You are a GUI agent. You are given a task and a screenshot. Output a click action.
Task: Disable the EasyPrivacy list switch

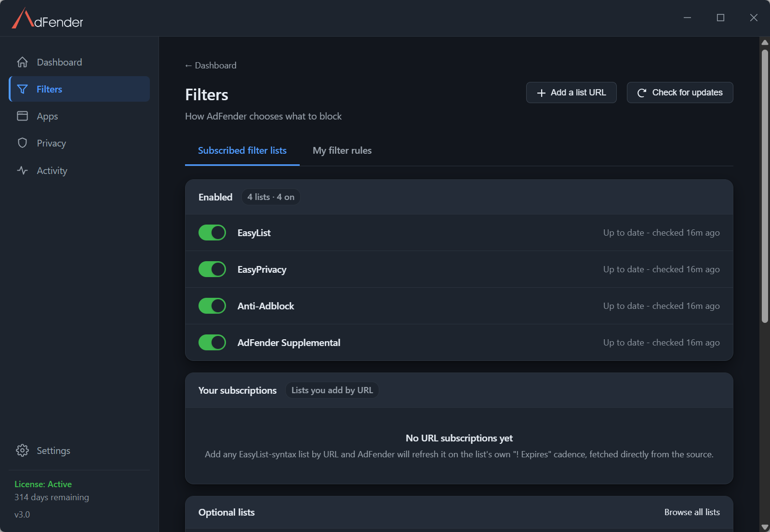pyautogui.click(x=212, y=269)
